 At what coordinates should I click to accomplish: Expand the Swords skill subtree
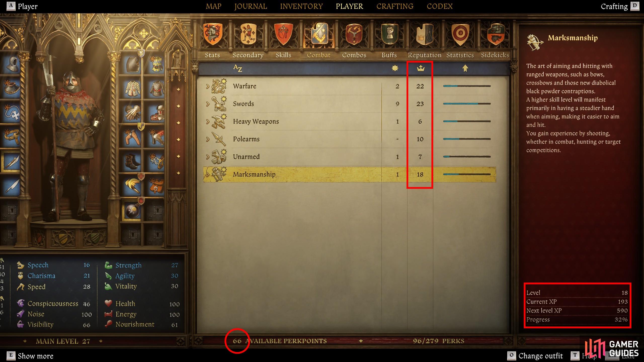[x=207, y=103]
